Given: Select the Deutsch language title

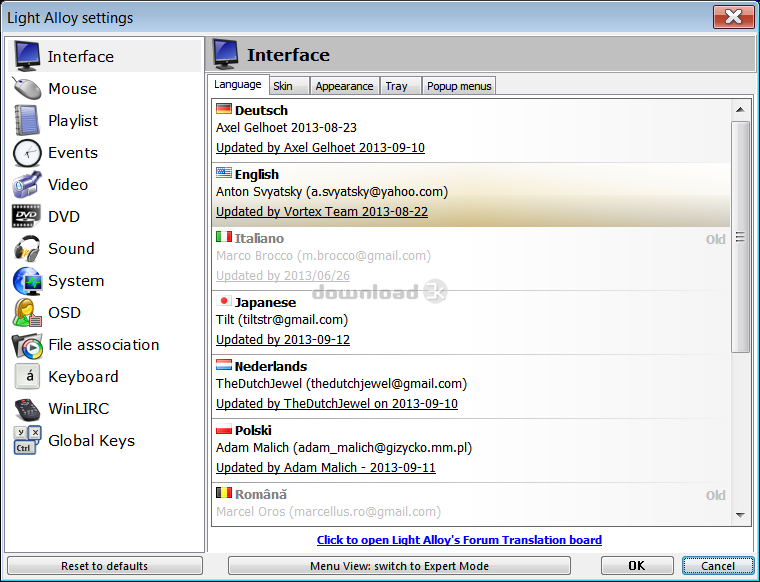Looking at the screenshot, I should 261,110.
